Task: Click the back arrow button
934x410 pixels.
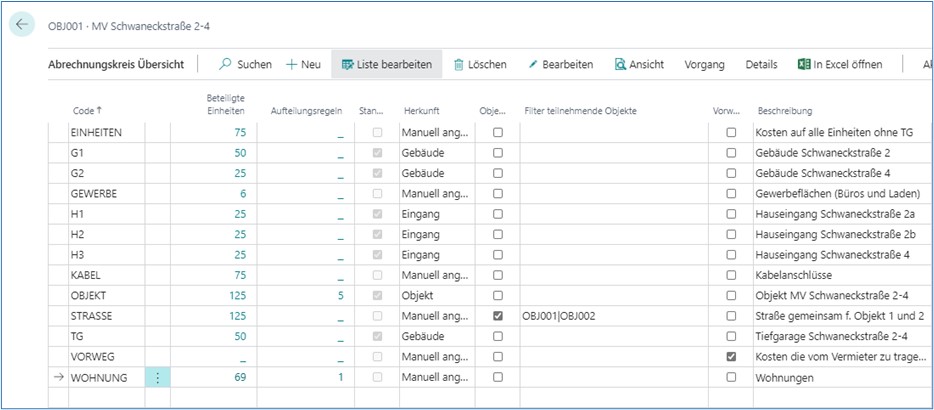Action: coord(23,24)
